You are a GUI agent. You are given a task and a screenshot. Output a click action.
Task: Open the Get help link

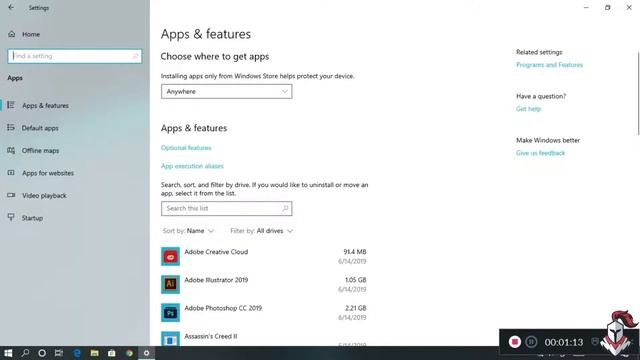pyautogui.click(x=529, y=109)
